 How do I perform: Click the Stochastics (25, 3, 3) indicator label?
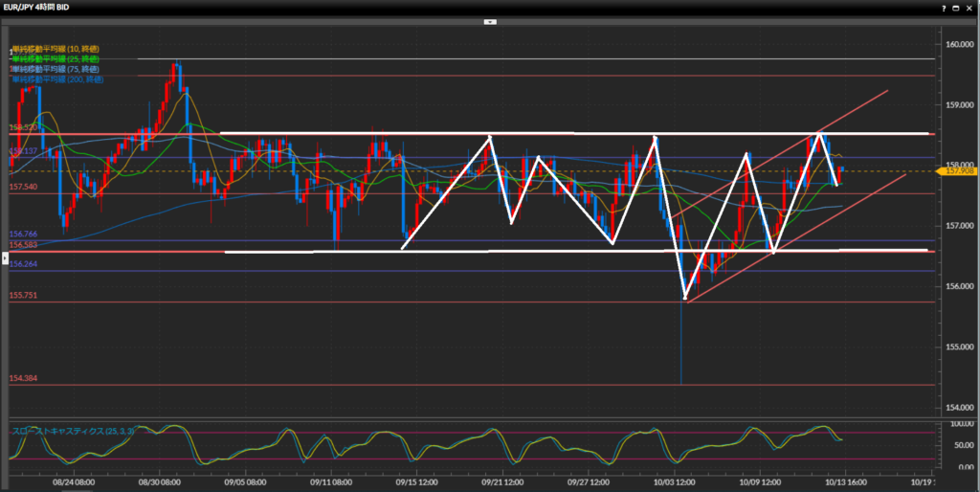pos(73,432)
